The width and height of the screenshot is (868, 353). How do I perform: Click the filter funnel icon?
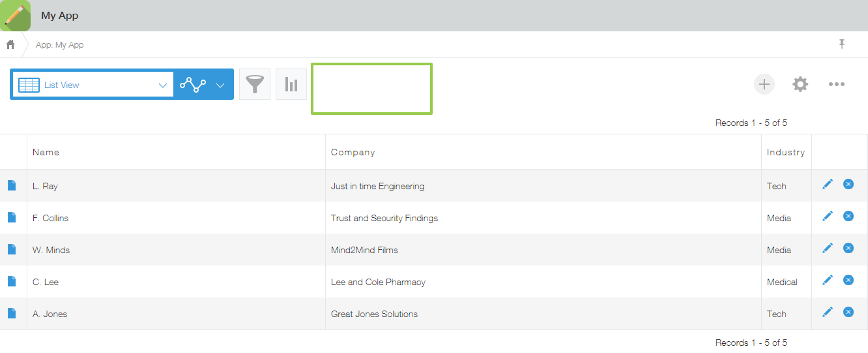pos(255,84)
